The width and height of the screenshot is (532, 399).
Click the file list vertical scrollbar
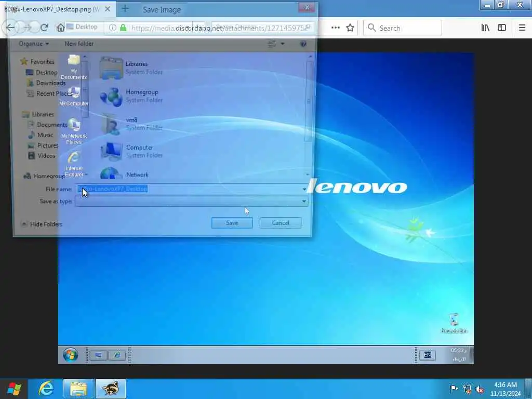(x=309, y=102)
